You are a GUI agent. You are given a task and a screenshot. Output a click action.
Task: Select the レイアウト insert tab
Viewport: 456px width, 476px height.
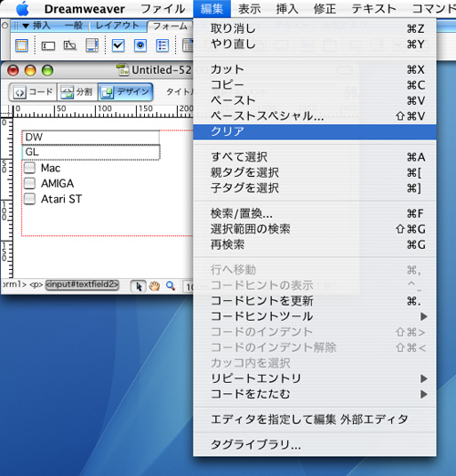[x=118, y=26]
